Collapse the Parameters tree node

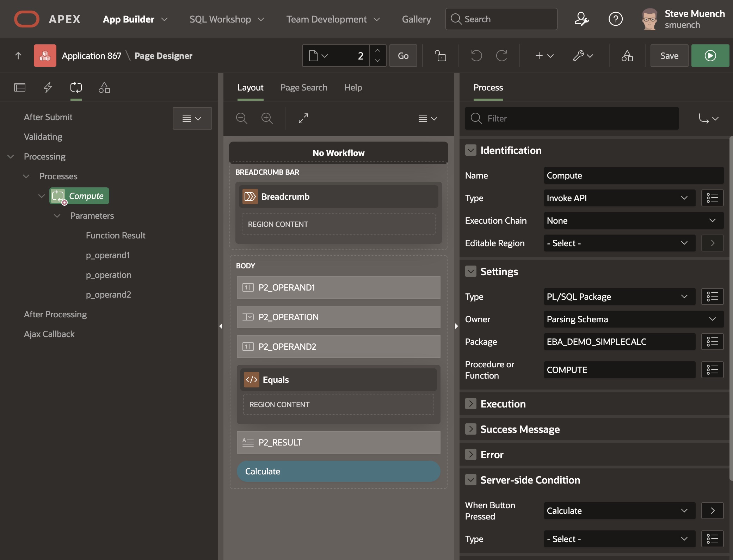[57, 216]
